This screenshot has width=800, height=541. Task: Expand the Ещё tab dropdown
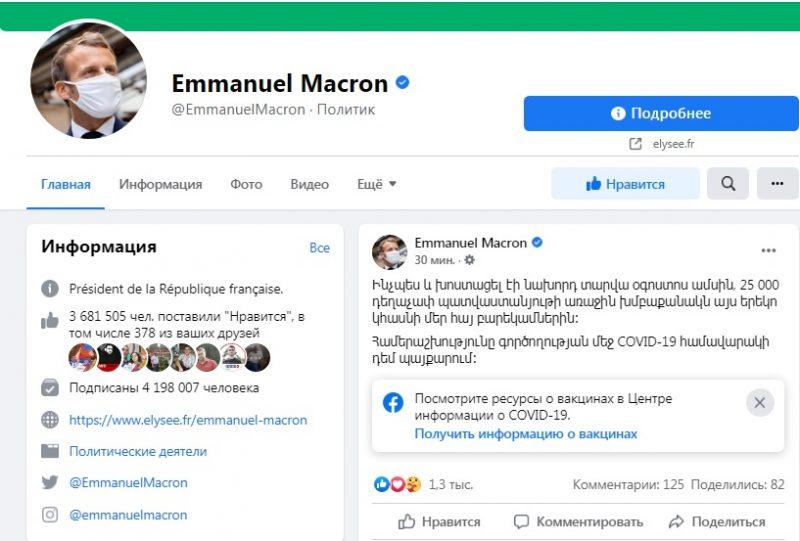tap(377, 184)
